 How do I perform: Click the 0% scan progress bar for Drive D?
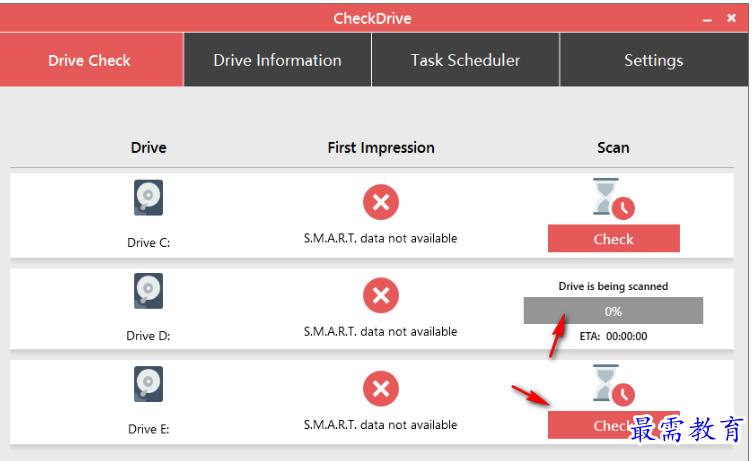(613, 311)
